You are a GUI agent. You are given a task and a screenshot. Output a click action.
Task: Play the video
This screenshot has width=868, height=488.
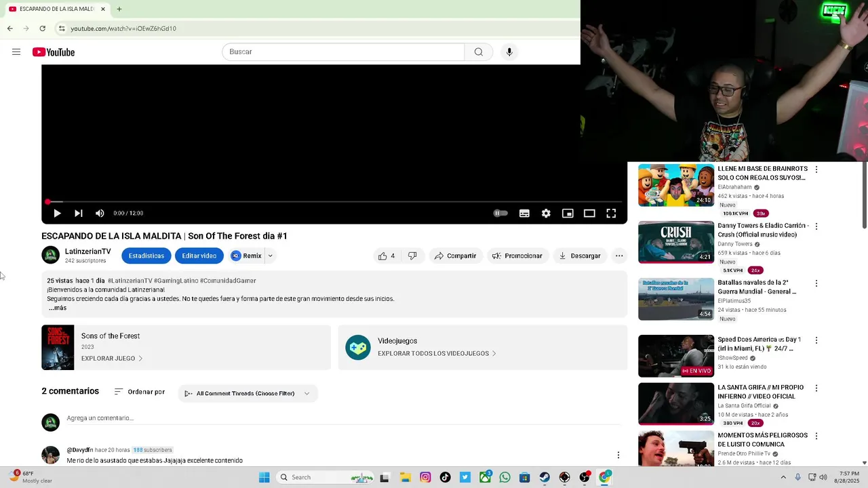coord(57,213)
